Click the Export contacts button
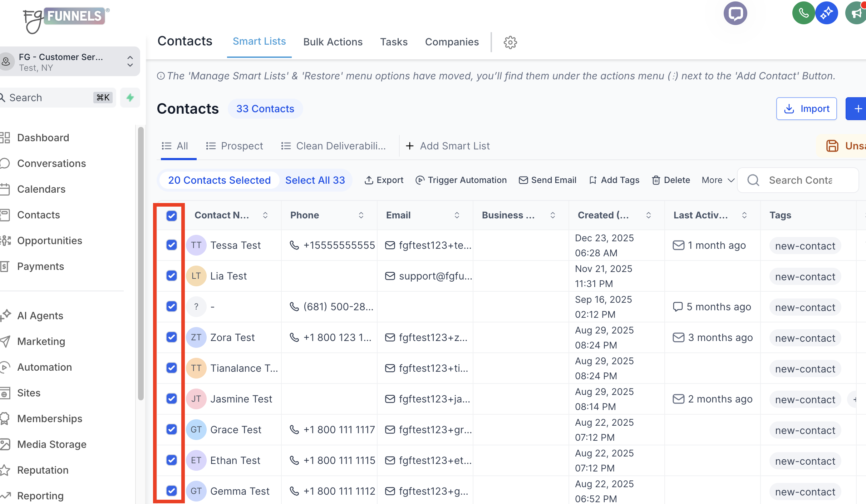The height and width of the screenshot is (504, 866). (x=384, y=180)
